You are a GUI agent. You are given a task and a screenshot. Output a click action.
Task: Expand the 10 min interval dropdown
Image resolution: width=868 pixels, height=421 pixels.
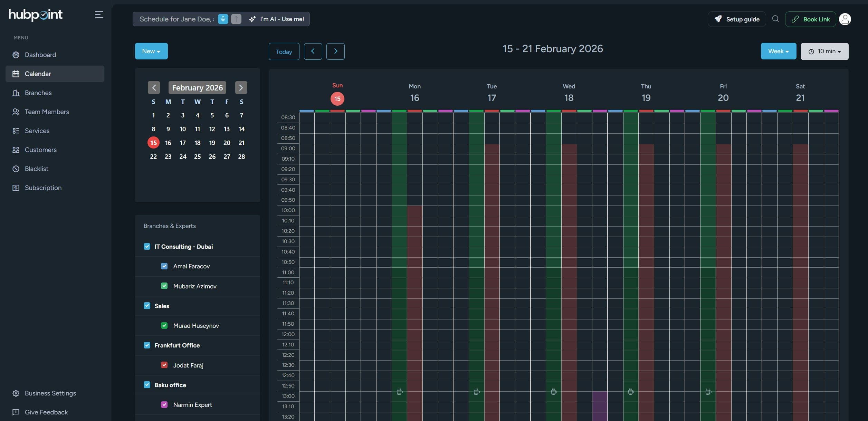tap(824, 51)
